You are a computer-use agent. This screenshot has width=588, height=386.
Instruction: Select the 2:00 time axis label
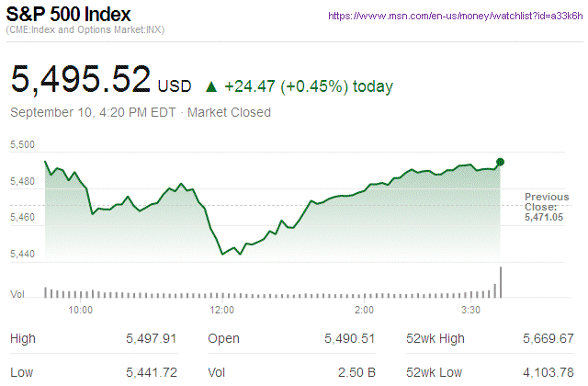(363, 310)
